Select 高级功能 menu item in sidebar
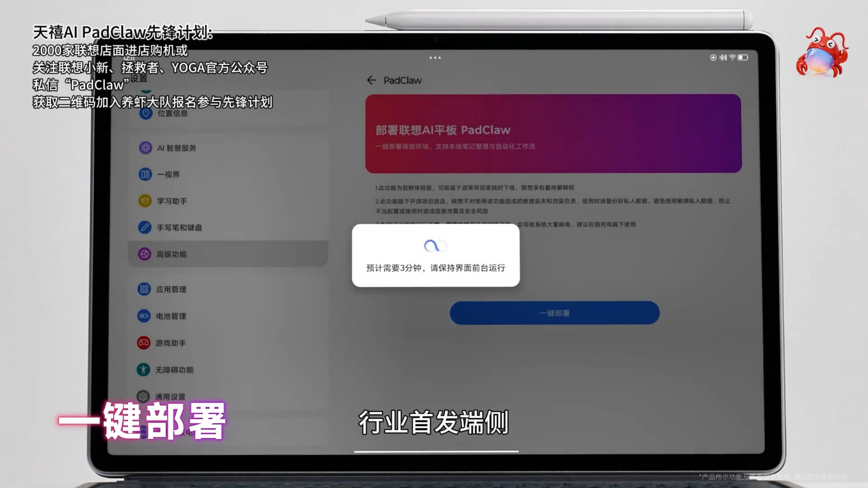The height and width of the screenshot is (488, 868). tap(228, 254)
